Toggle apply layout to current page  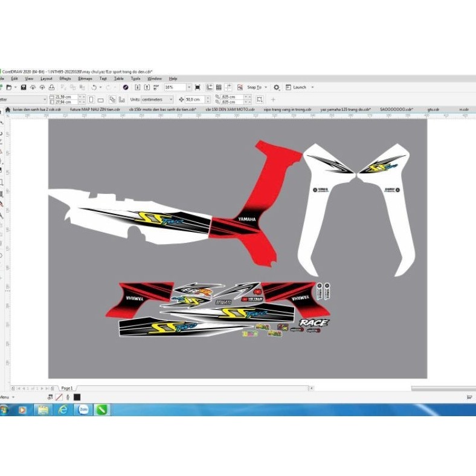point(122,99)
